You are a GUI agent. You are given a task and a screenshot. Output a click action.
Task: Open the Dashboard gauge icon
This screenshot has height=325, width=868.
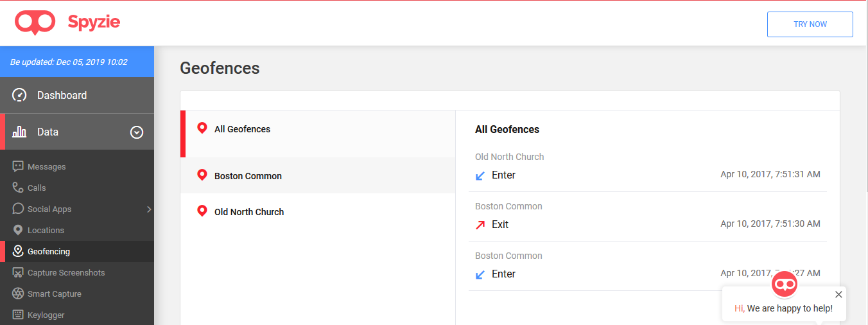[x=20, y=95]
